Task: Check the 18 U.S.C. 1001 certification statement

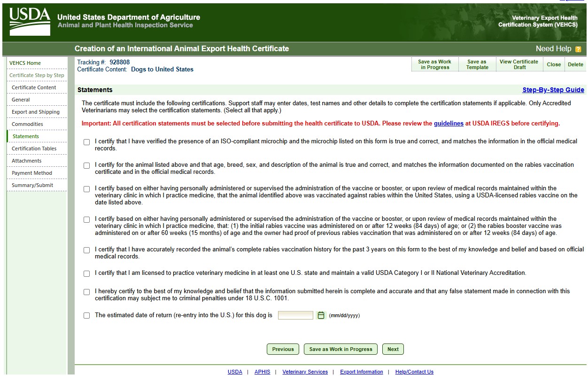Action: point(86,291)
